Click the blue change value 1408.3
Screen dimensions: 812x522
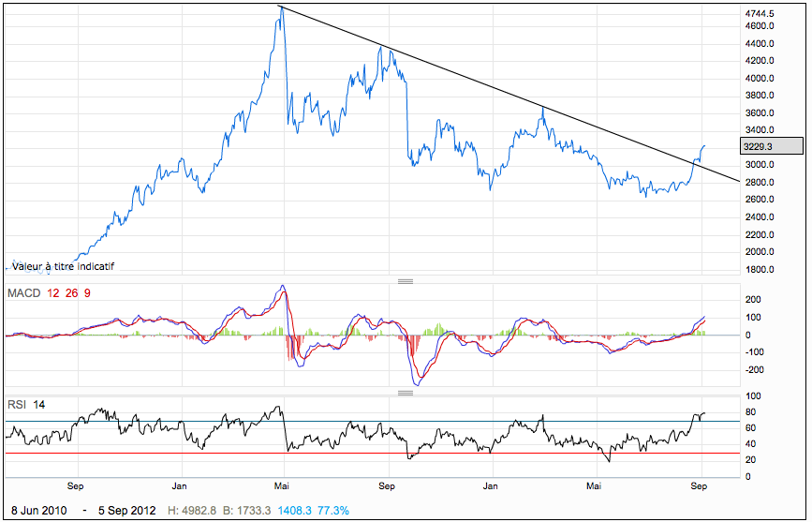coord(295,511)
